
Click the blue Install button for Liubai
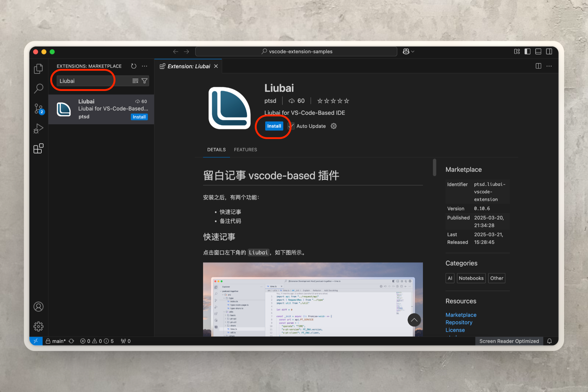(274, 126)
